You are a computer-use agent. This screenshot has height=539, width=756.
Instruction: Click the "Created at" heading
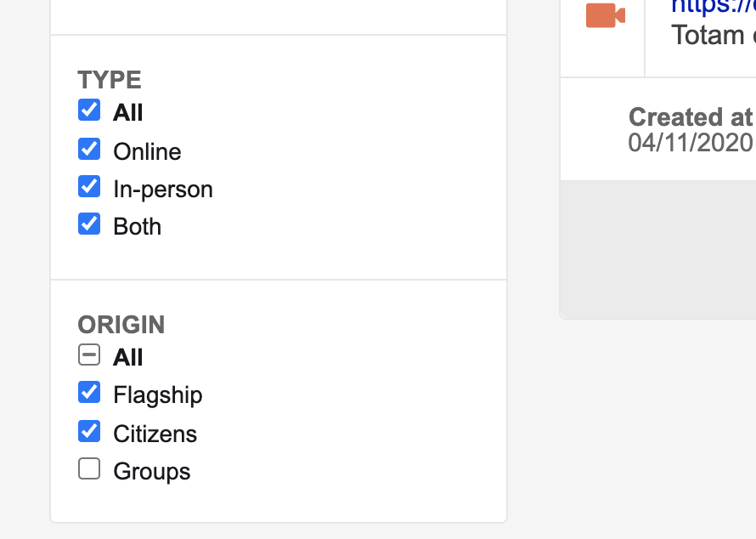690,116
